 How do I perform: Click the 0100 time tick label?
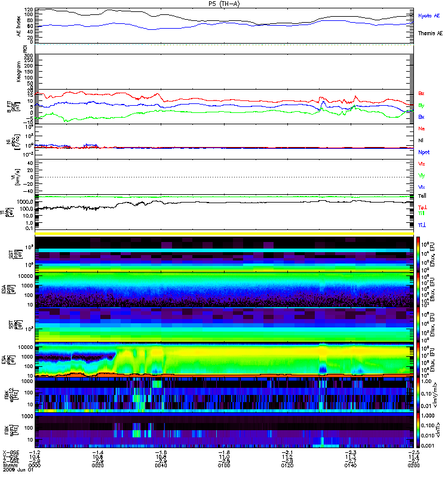(224, 465)
